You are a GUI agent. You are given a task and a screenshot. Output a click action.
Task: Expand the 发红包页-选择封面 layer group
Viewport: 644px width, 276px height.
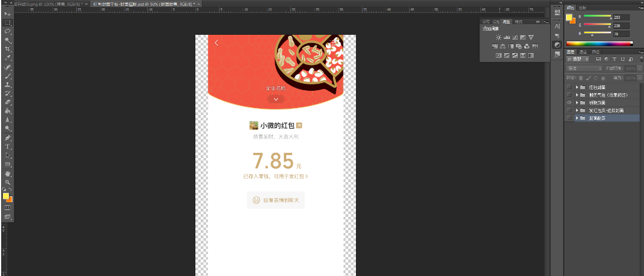point(577,110)
